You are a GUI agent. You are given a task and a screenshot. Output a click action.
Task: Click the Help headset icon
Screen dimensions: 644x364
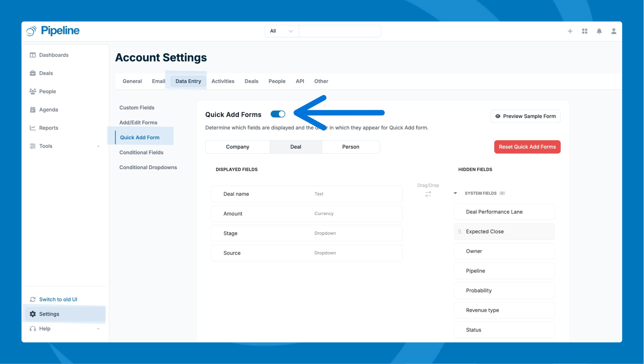[33, 329]
